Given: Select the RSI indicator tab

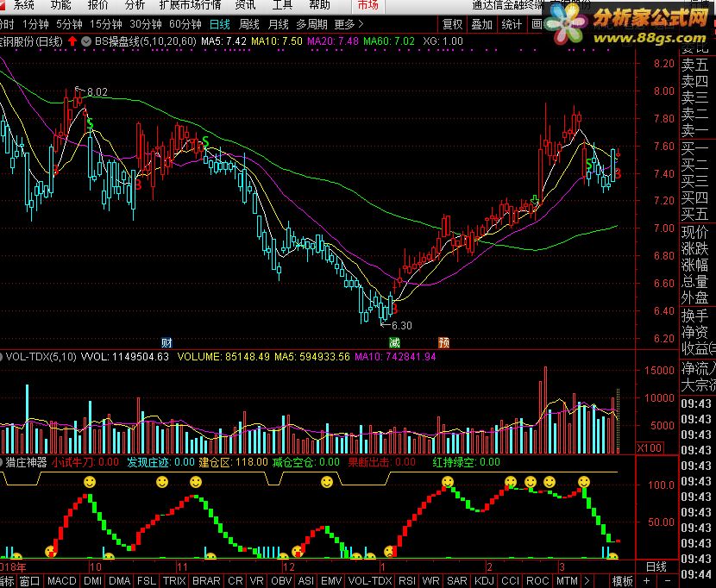Looking at the screenshot, I should click(407, 581).
